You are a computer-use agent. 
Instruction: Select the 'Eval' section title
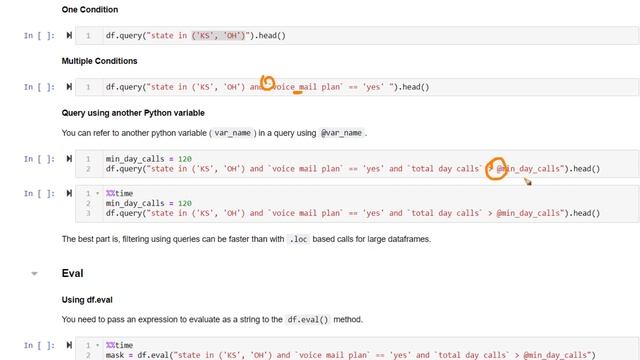pos(72,273)
